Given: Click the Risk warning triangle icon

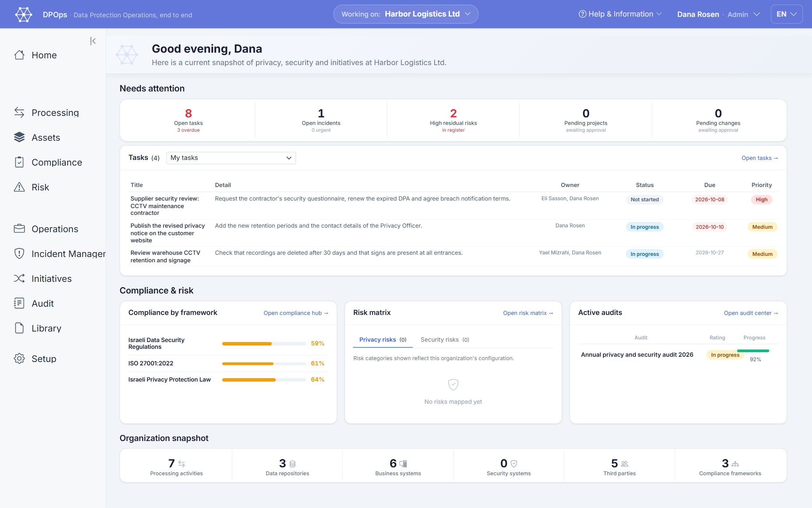Looking at the screenshot, I should pyautogui.click(x=19, y=187).
